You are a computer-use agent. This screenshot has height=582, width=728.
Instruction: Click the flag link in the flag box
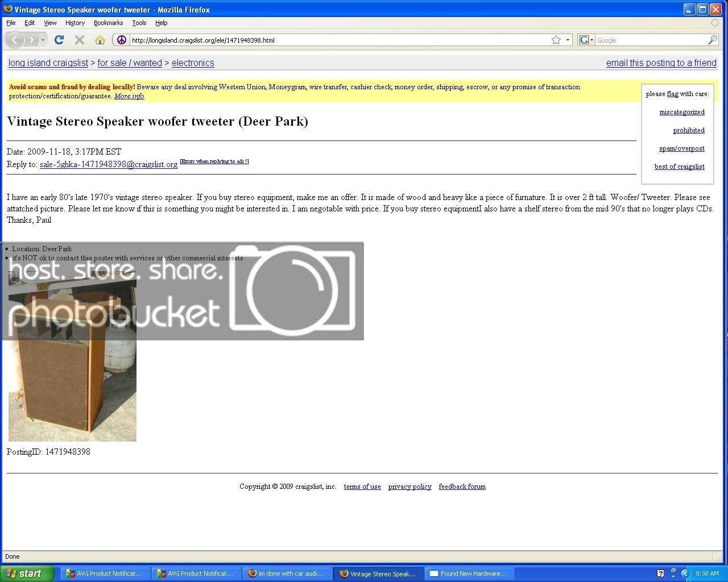pyautogui.click(x=672, y=94)
